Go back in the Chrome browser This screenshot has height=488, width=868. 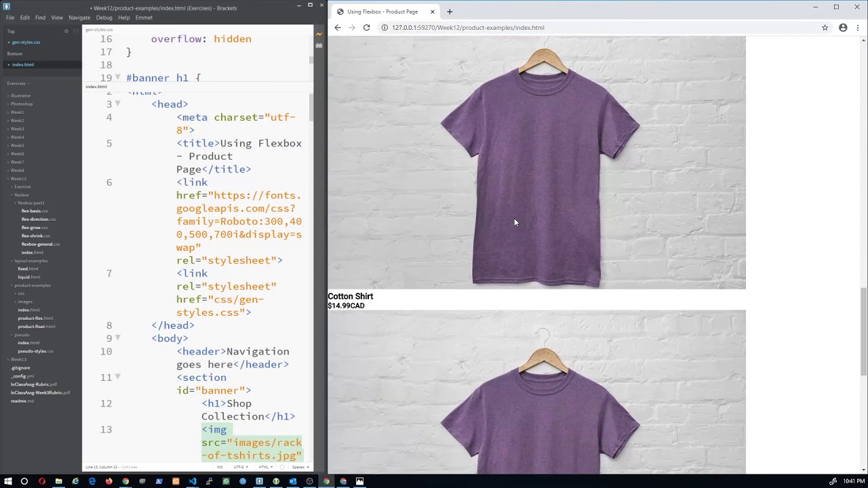(338, 28)
